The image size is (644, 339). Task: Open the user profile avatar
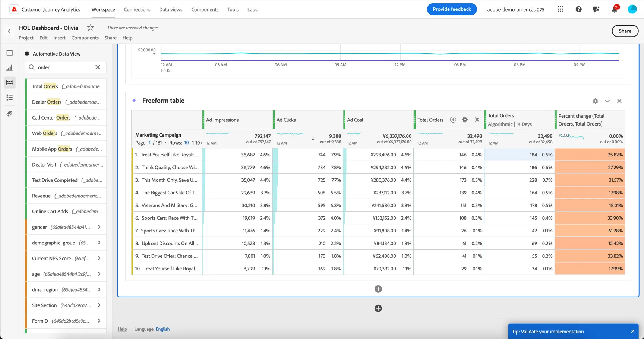(x=632, y=9)
